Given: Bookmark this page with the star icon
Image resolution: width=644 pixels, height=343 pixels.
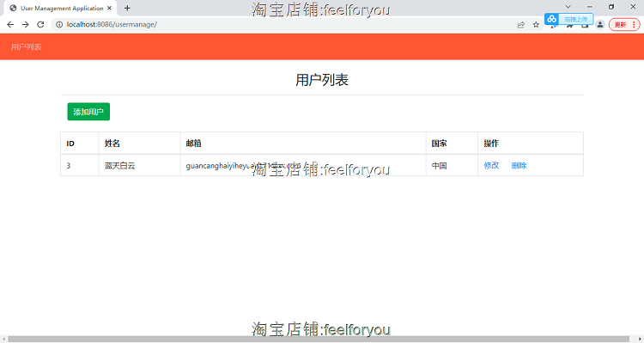Looking at the screenshot, I should point(536,25).
